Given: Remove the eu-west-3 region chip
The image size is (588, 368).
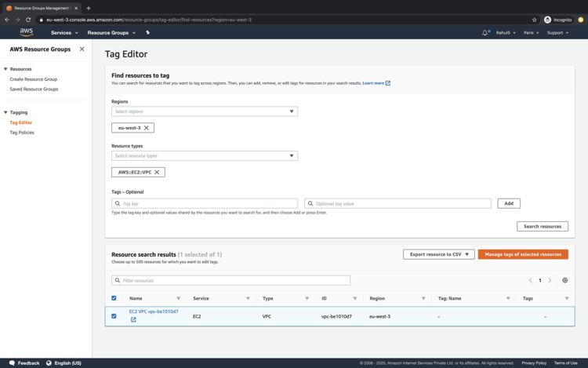Looking at the screenshot, I should [x=147, y=128].
